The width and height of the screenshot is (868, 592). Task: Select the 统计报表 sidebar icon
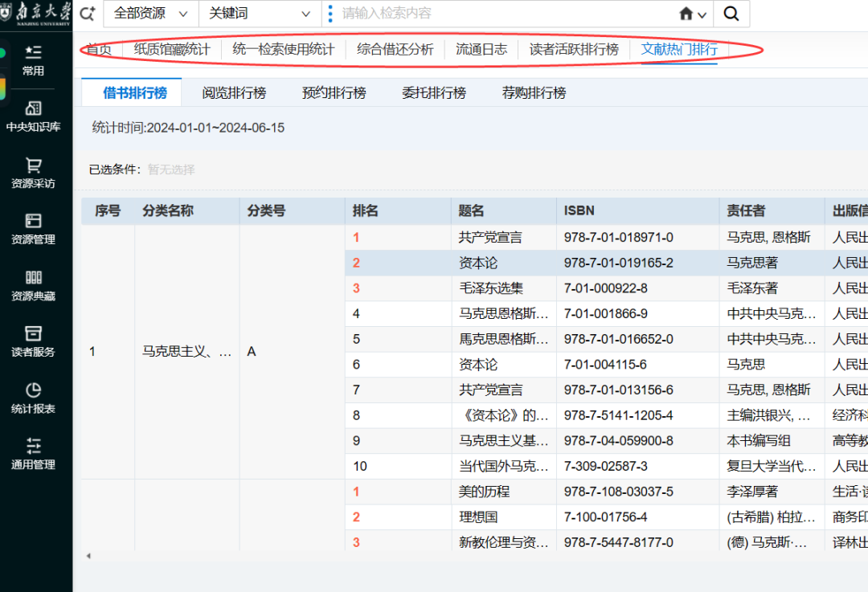[33, 398]
